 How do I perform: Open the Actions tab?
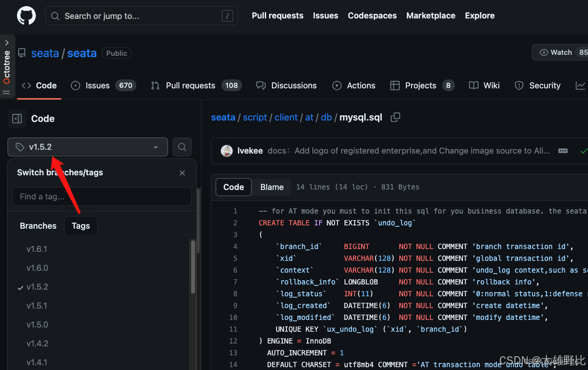[354, 86]
